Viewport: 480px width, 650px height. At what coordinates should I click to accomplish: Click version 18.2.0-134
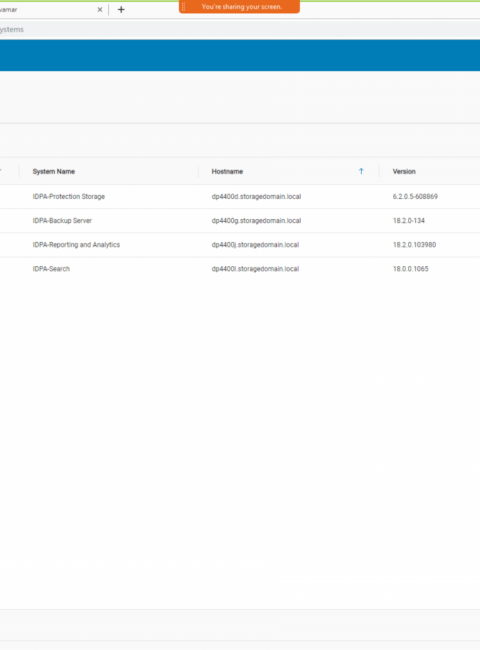[x=409, y=221]
